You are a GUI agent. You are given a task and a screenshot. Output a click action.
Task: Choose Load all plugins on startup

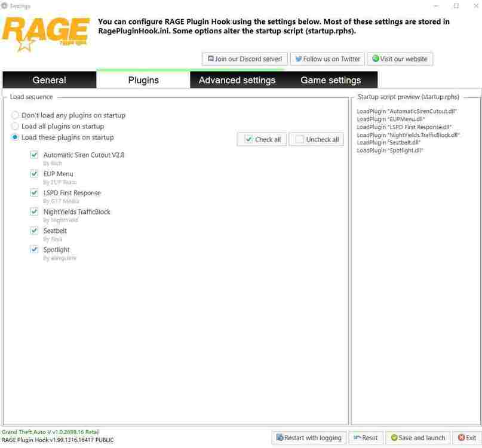tap(16, 127)
